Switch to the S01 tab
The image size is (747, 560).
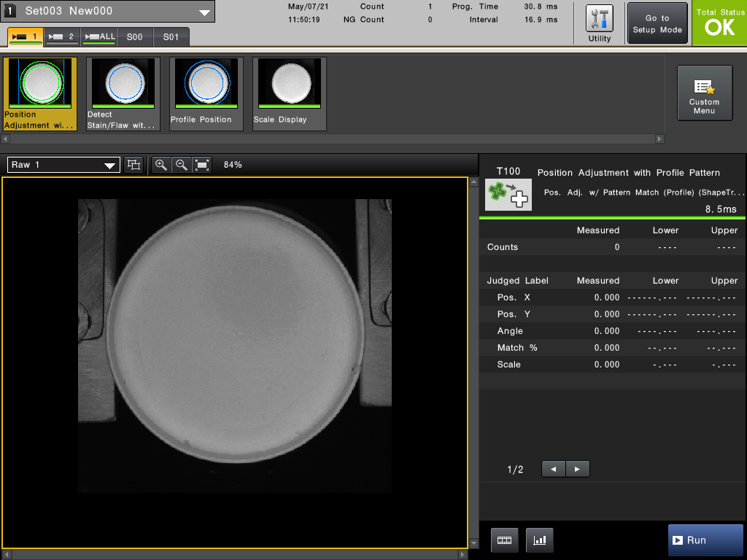[x=171, y=37]
